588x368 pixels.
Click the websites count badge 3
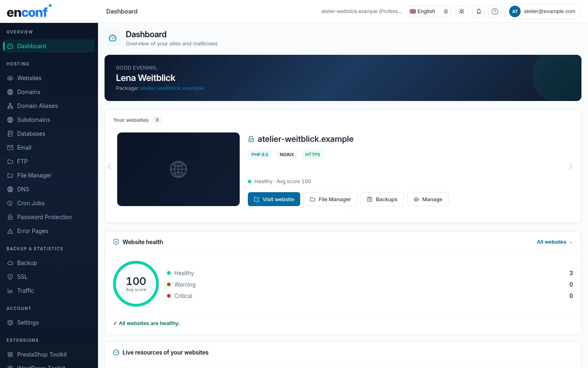(157, 120)
